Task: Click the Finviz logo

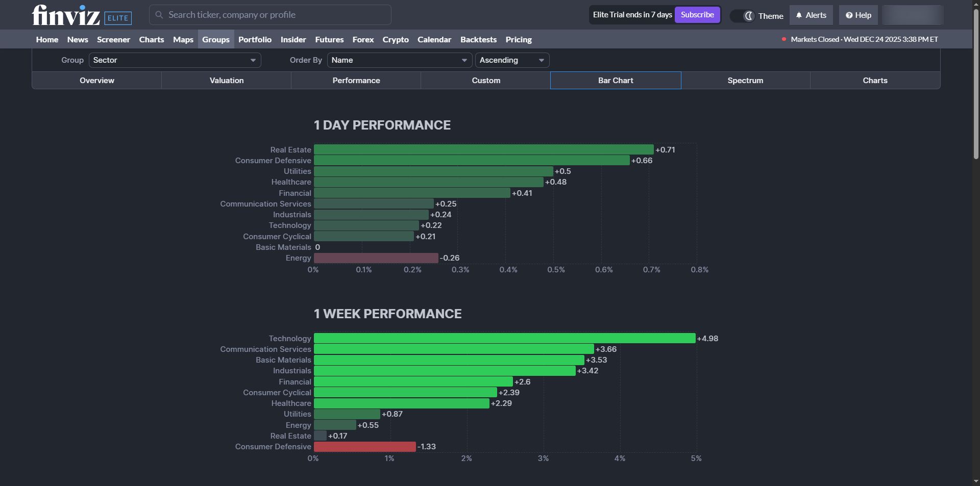Action: [x=66, y=15]
